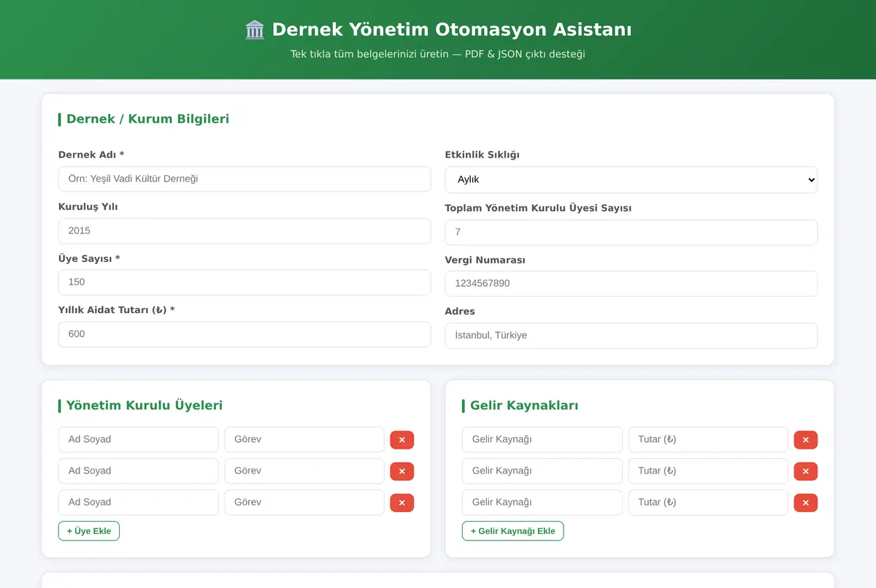Click the Adres input field
This screenshot has width=876, height=588.
click(x=631, y=336)
